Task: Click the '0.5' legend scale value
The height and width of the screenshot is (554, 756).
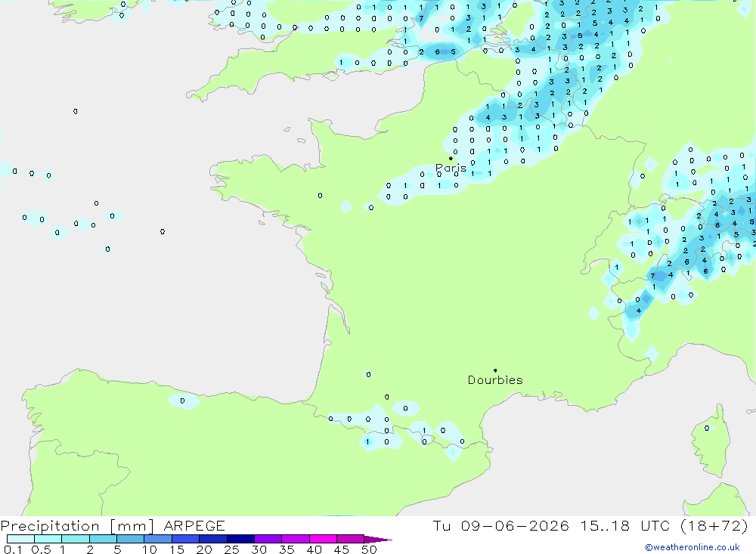Action: (x=41, y=549)
